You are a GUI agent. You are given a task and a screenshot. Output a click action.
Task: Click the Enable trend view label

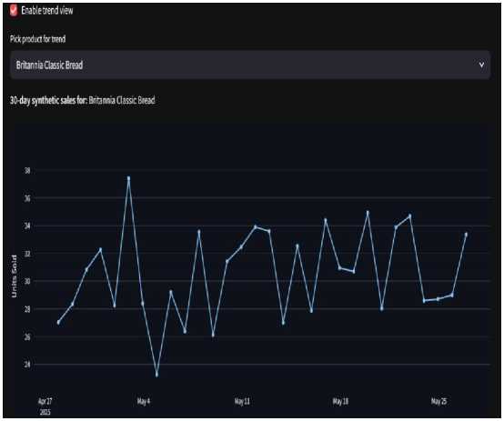pos(47,11)
